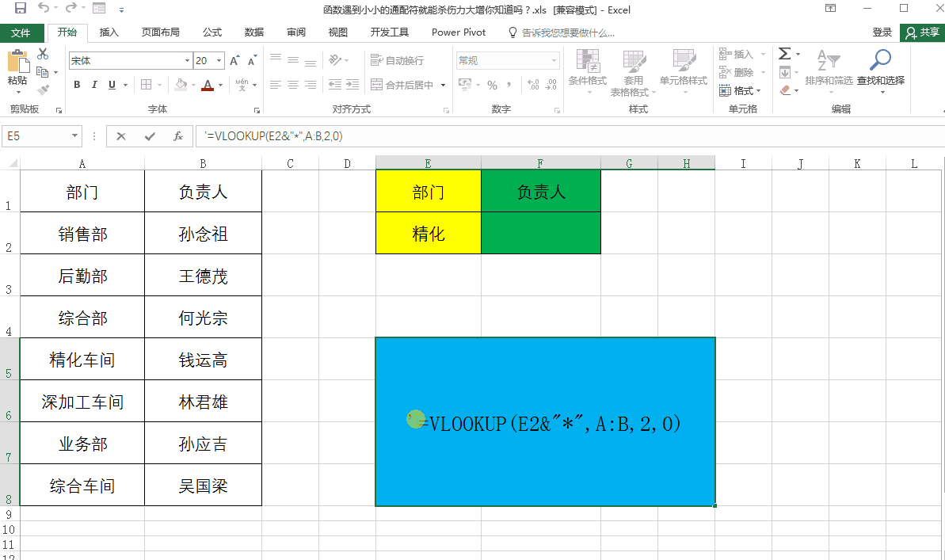Click the Copy icon
Image resolution: width=945 pixels, height=560 pixels.
click(43, 72)
